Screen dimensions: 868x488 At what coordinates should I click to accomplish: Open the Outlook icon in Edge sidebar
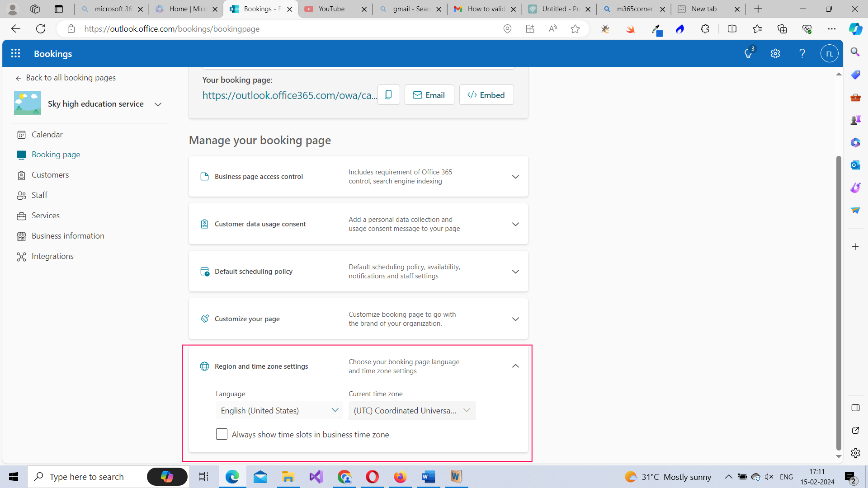click(x=855, y=165)
